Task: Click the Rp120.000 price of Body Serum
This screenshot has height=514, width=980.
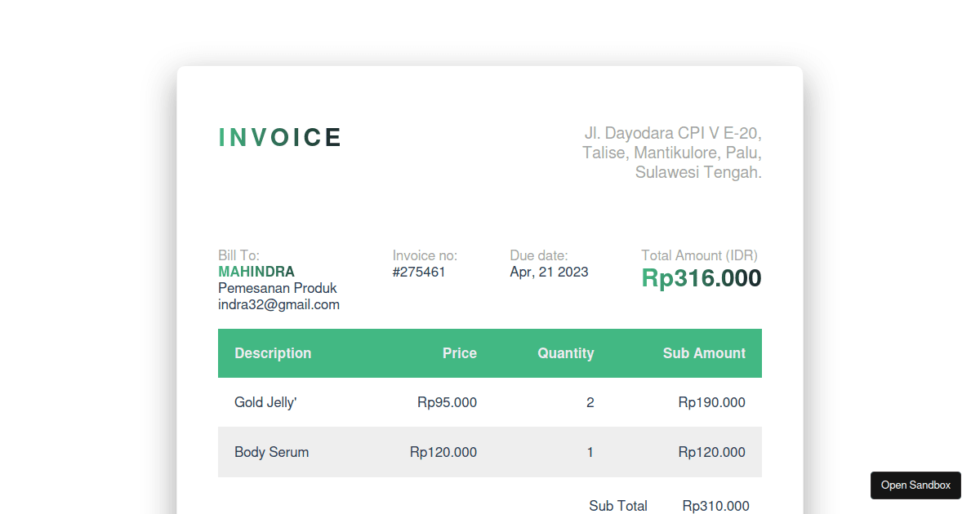Action: click(x=443, y=452)
